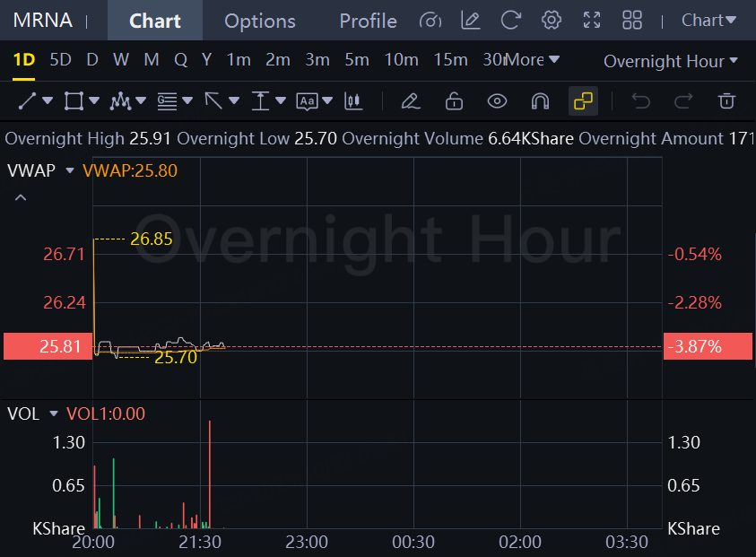The image size is (756, 557).
Task: Expand the text tool dropdown arrow
Action: point(327,100)
